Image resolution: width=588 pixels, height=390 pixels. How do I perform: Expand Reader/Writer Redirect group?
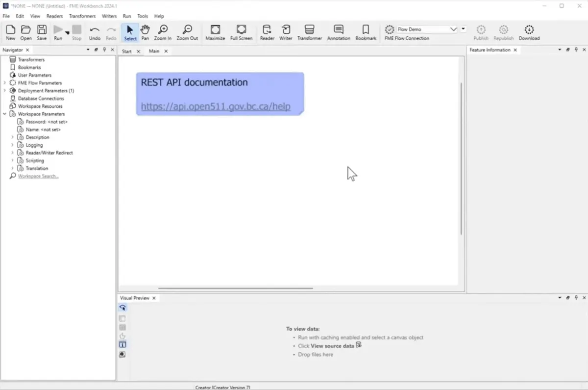tap(13, 153)
